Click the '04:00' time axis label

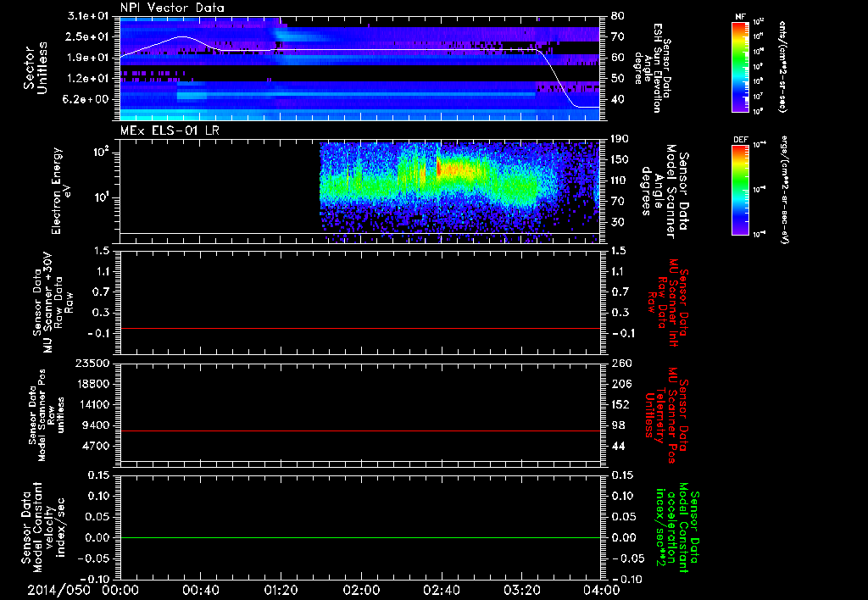pyautogui.click(x=602, y=591)
